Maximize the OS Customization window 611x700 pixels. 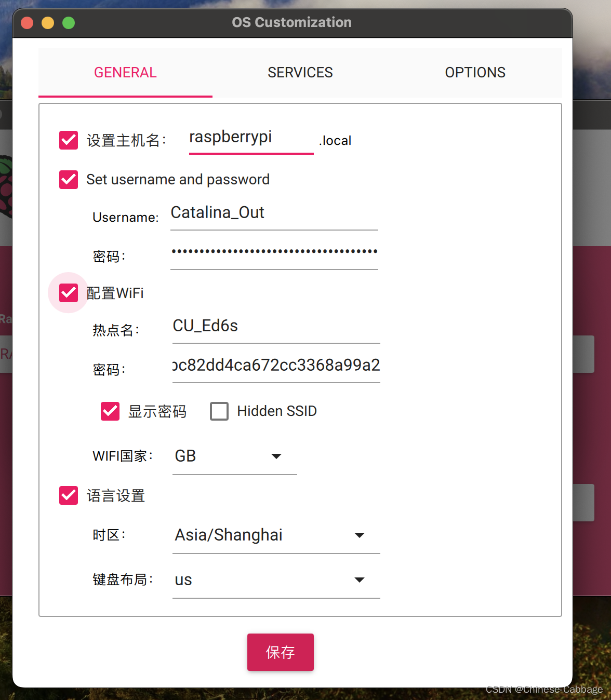(x=69, y=23)
